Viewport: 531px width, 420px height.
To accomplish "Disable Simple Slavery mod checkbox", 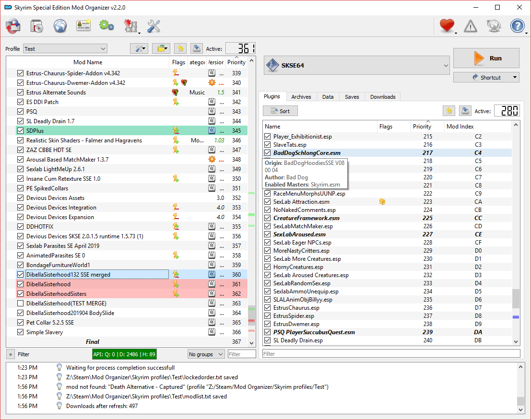I will [20, 332].
